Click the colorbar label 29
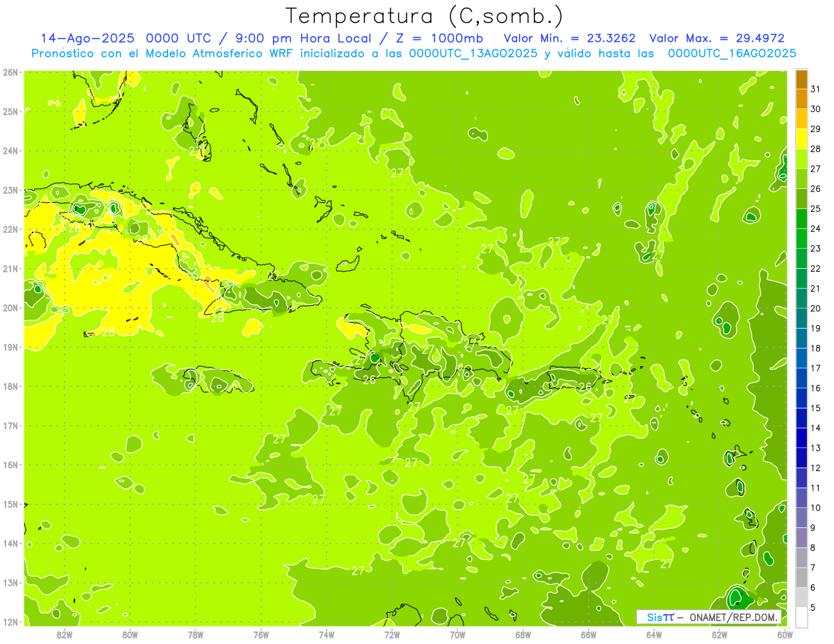Viewport: 834px width, 644px height. click(x=816, y=129)
